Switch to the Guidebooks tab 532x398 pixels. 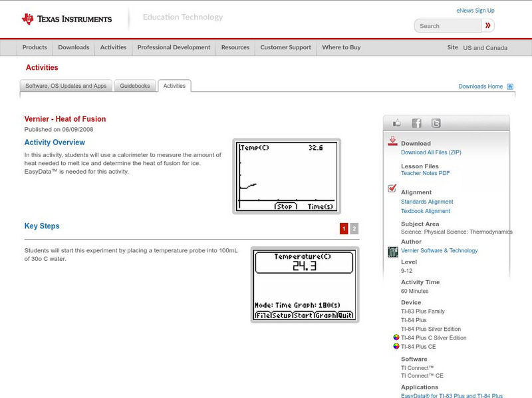point(135,85)
